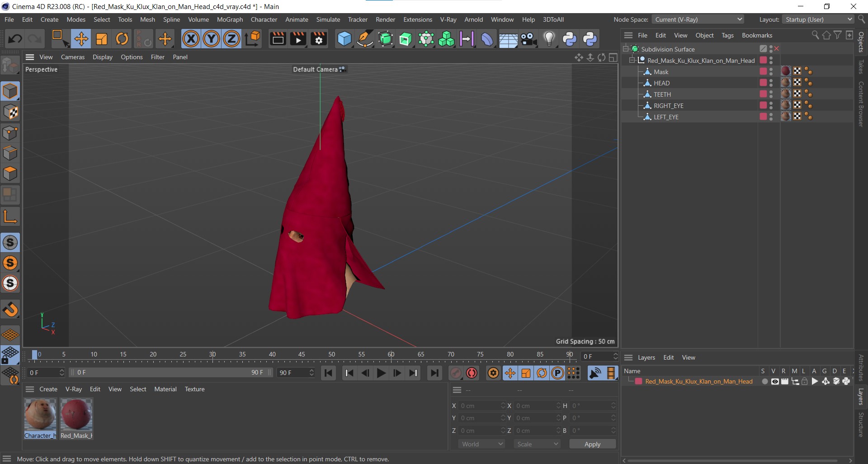This screenshot has height=464, width=868.
Task: Toggle Parameter keyframe recording P icon
Action: click(x=558, y=373)
